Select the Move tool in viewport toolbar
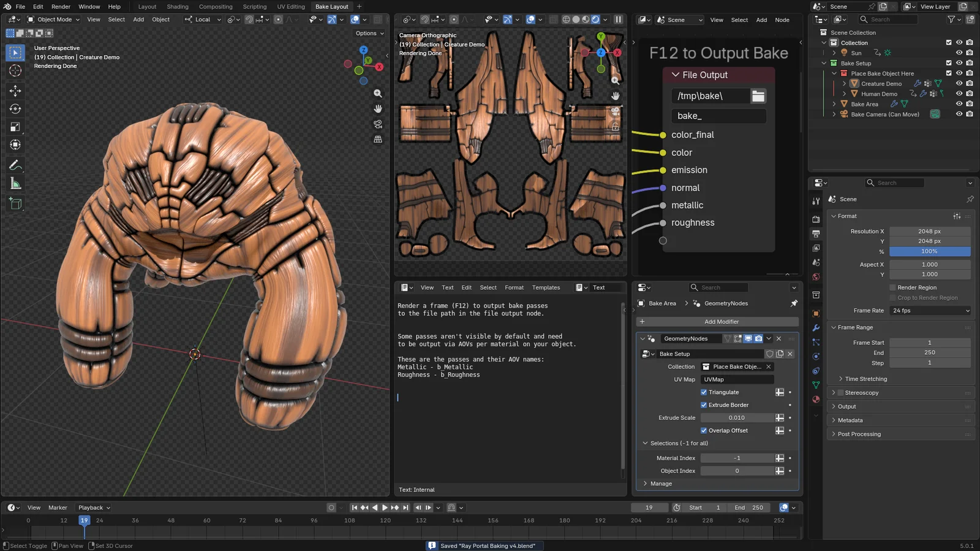This screenshot has height=551, width=980. pos(15,90)
